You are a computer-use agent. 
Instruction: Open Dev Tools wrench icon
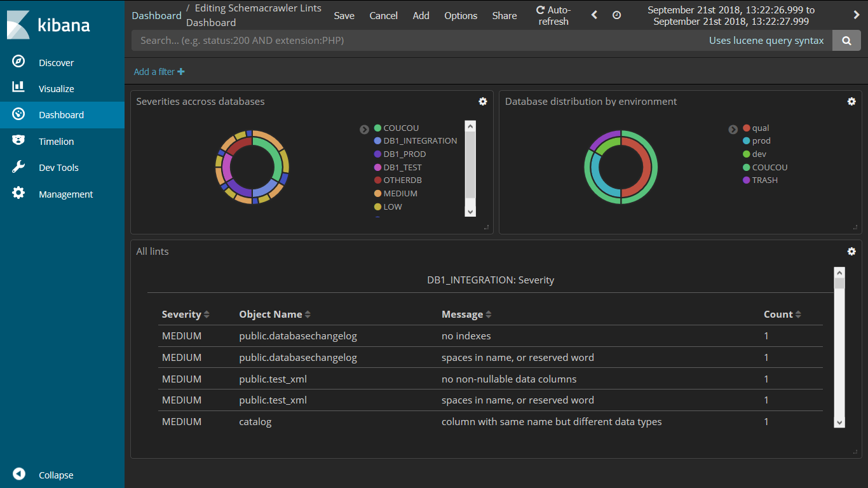[x=18, y=166]
